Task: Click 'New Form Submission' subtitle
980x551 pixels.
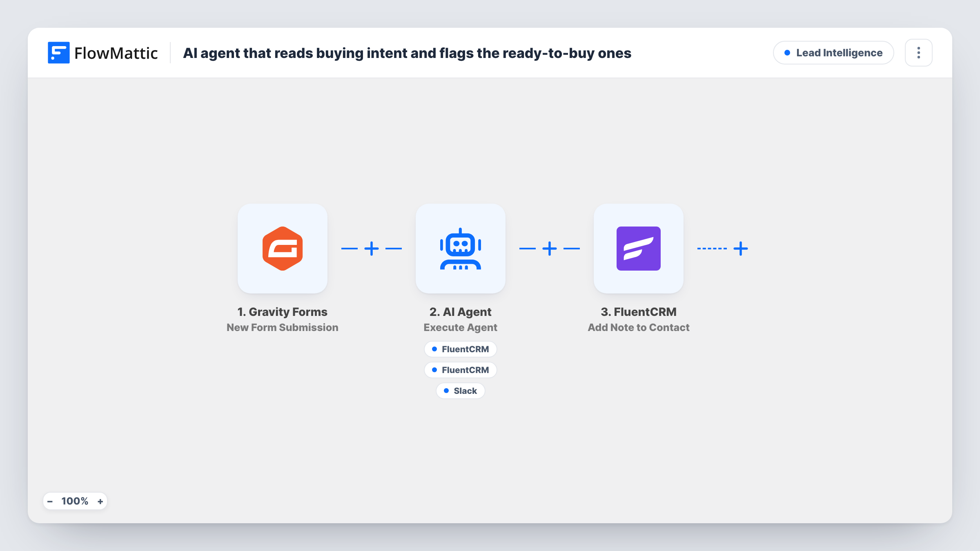Action: tap(283, 327)
